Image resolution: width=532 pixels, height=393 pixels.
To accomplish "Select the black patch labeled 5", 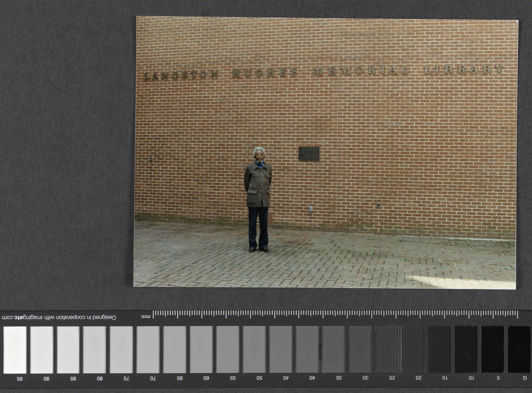I will point(493,349).
